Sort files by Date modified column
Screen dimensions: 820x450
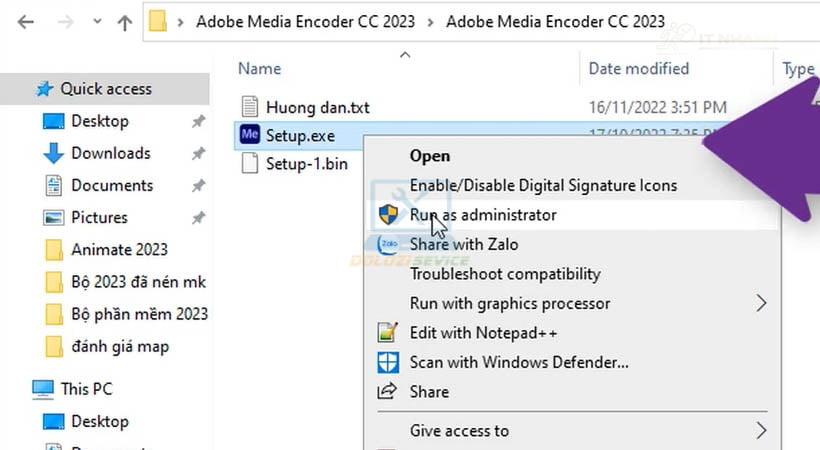point(638,68)
